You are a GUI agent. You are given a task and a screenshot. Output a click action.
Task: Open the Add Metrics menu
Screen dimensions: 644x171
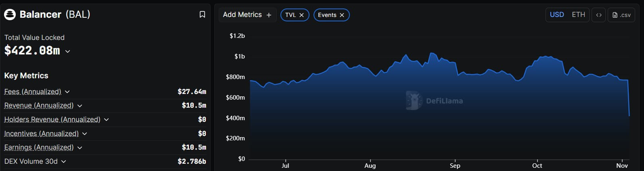(x=242, y=15)
